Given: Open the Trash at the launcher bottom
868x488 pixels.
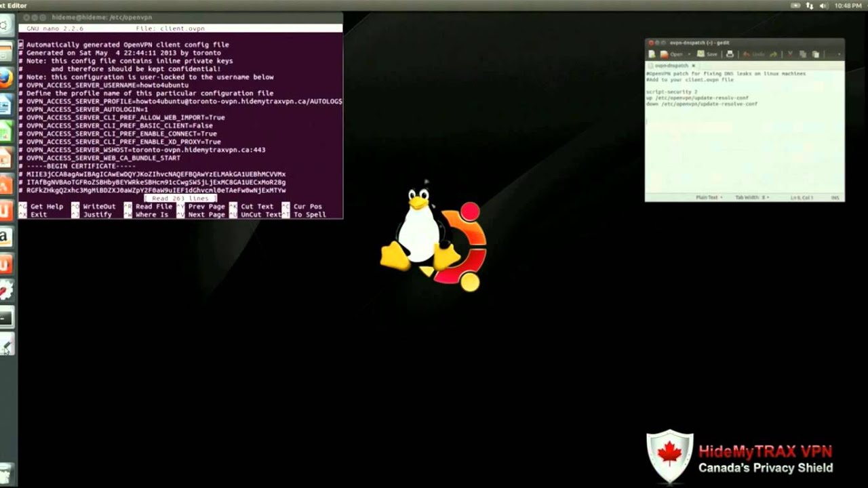Looking at the screenshot, I should (5, 472).
